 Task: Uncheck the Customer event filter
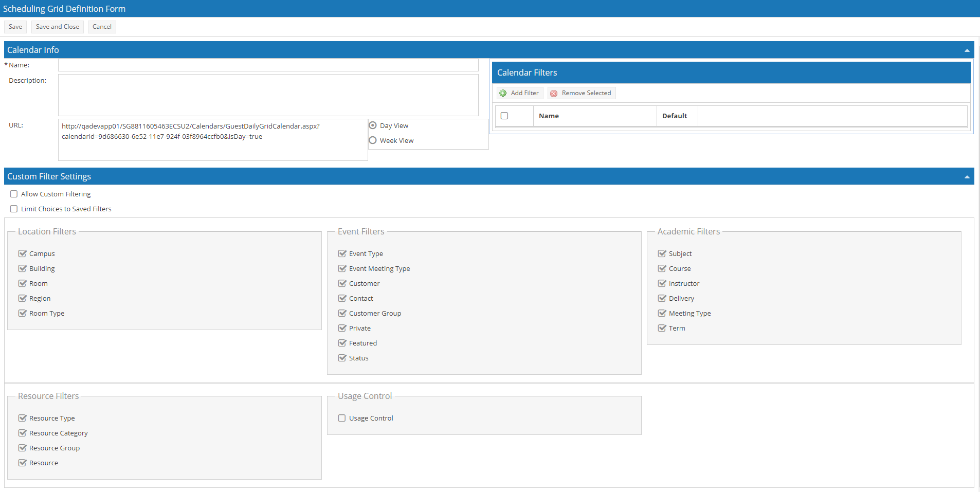(x=342, y=283)
